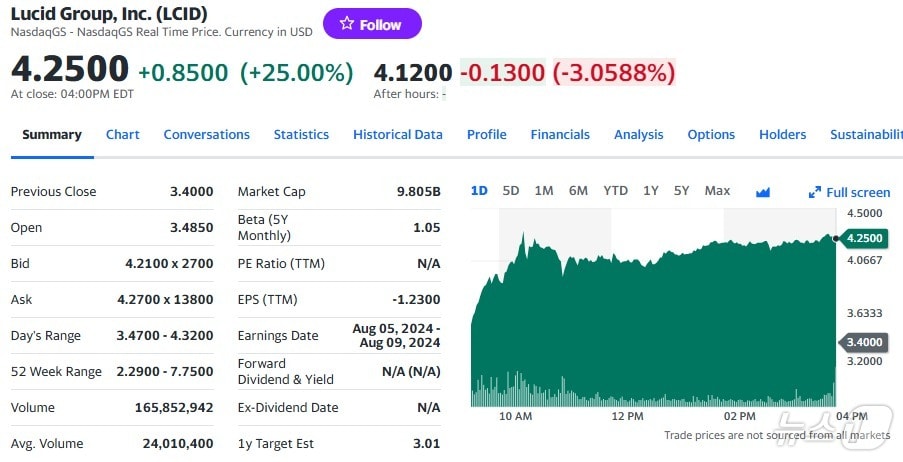Open the Conversations tab
The height and width of the screenshot is (462, 903).
[206, 135]
